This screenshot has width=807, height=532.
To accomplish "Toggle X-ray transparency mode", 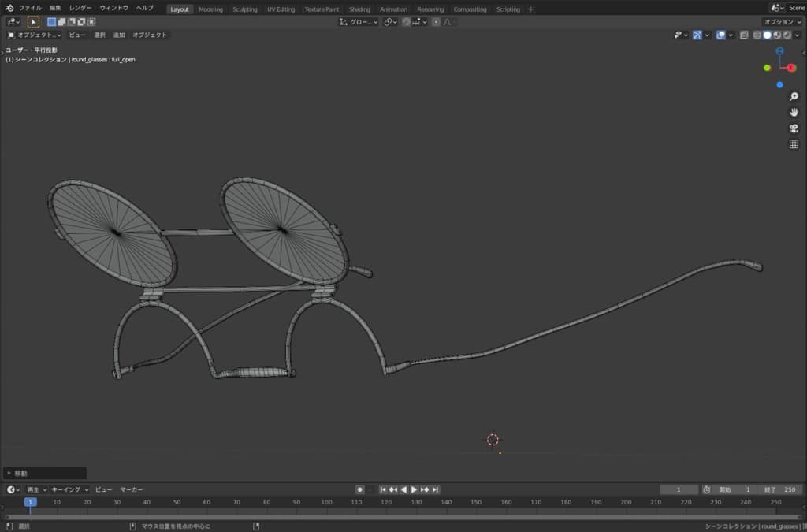I will [x=744, y=35].
